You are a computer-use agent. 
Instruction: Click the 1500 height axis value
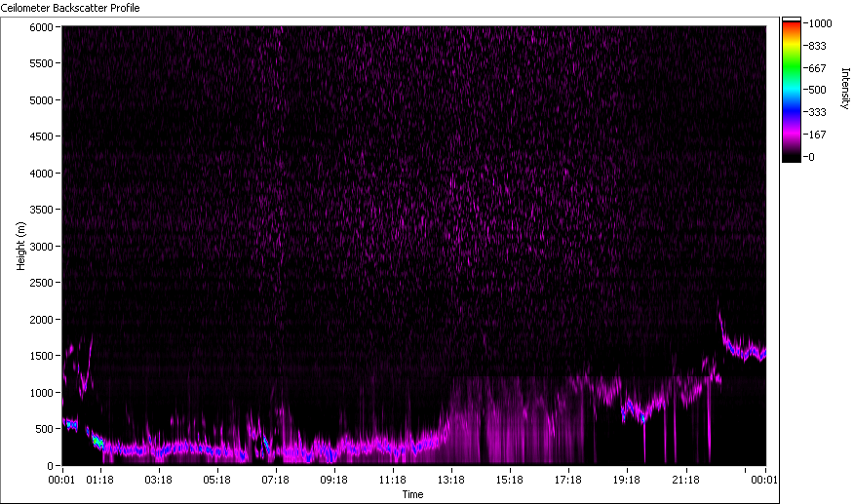(x=41, y=357)
